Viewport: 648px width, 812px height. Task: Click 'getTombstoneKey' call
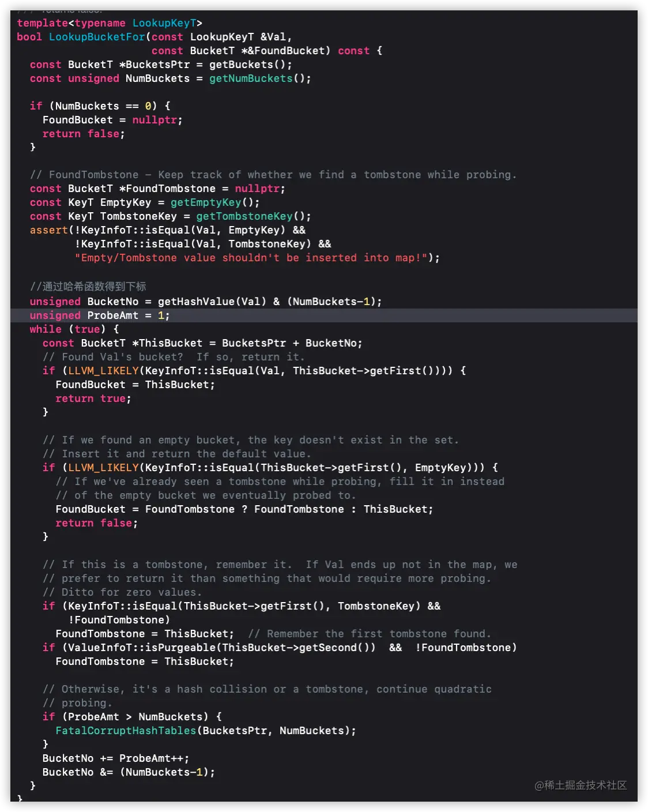click(244, 216)
